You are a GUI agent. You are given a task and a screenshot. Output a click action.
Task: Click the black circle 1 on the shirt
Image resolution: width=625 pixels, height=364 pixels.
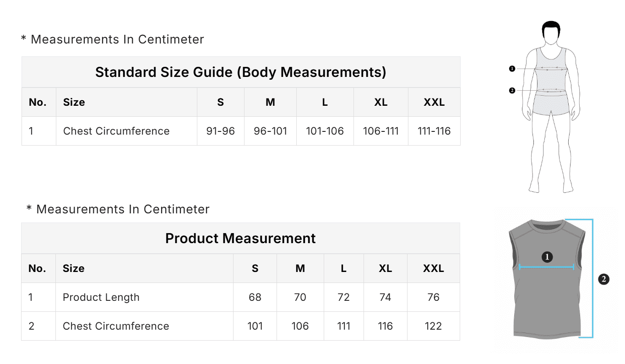[547, 257]
